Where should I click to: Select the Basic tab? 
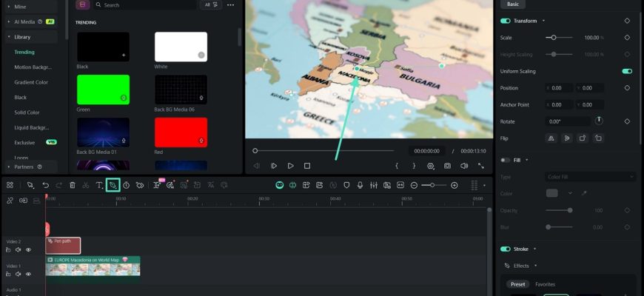tap(512, 4)
